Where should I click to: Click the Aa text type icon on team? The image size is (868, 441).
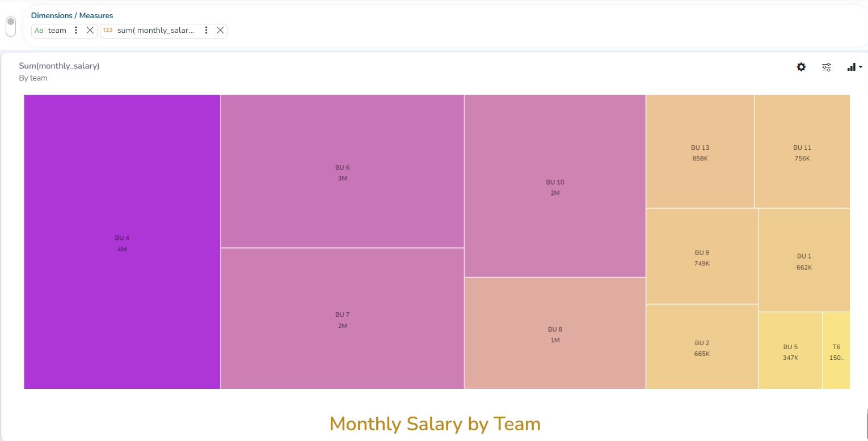click(39, 31)
